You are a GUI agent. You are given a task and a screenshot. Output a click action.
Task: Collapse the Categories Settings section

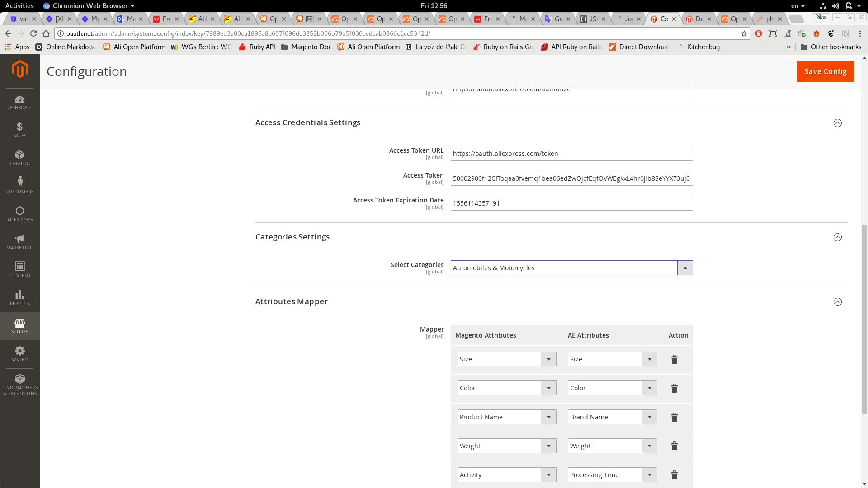pyautogui.click(x=837, y=237)
